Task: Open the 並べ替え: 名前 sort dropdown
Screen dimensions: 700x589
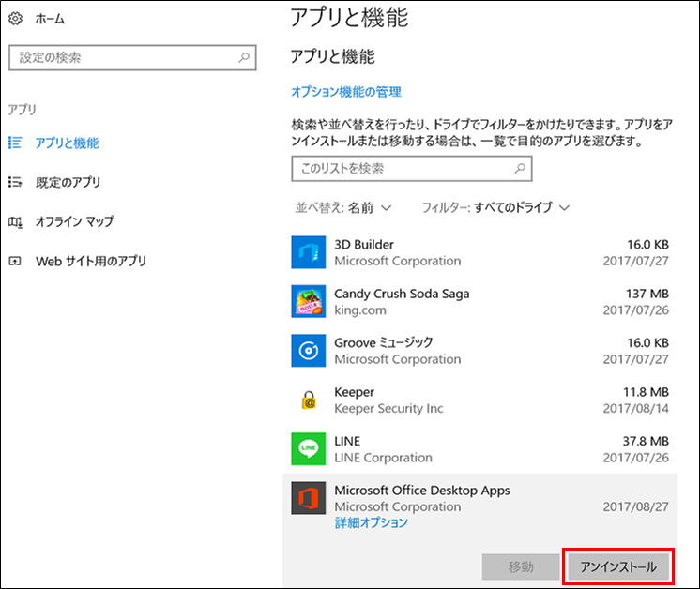Action: [343, 208]
